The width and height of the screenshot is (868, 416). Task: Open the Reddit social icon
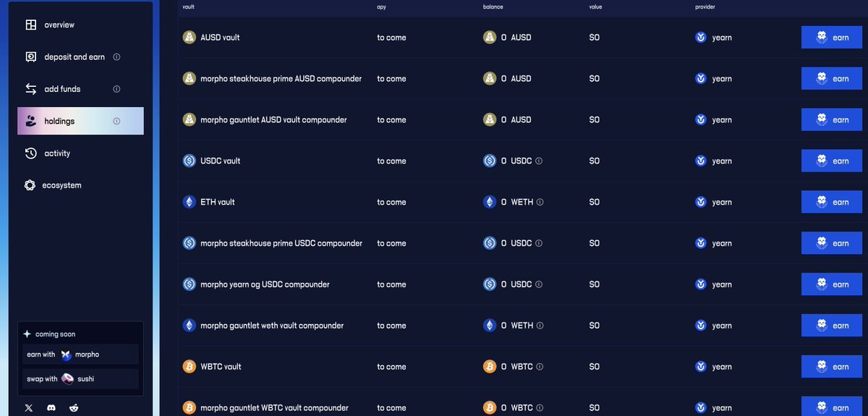point(74,408)
